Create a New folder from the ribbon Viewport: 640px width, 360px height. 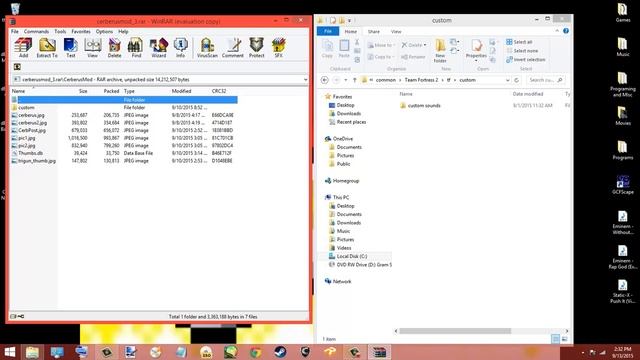tap(440, 51)
